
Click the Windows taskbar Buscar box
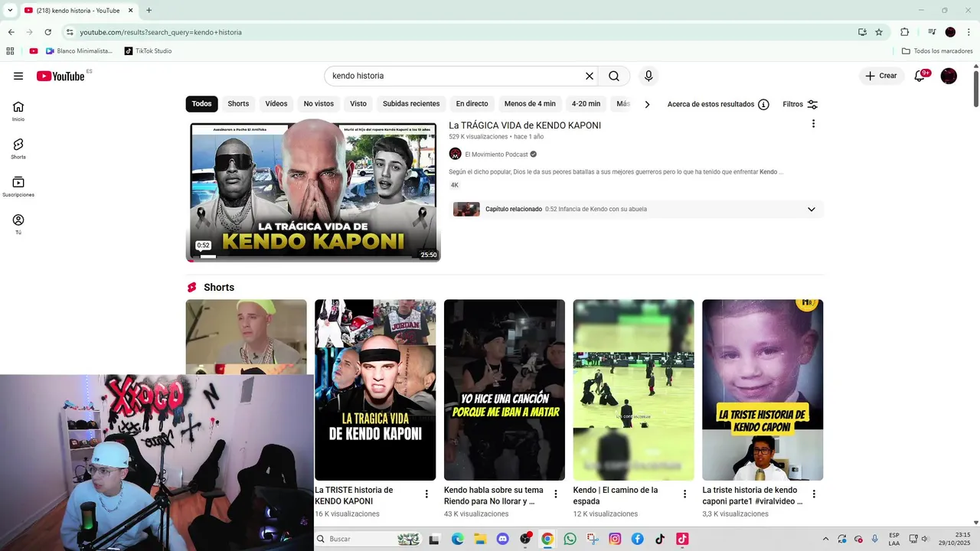pyautogui.click(x=367, y=539)
